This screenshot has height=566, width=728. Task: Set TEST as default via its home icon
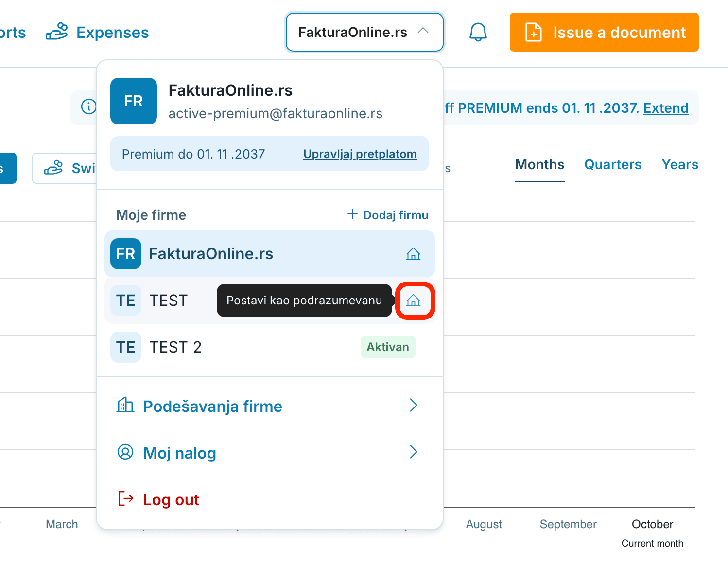[413, 301]
